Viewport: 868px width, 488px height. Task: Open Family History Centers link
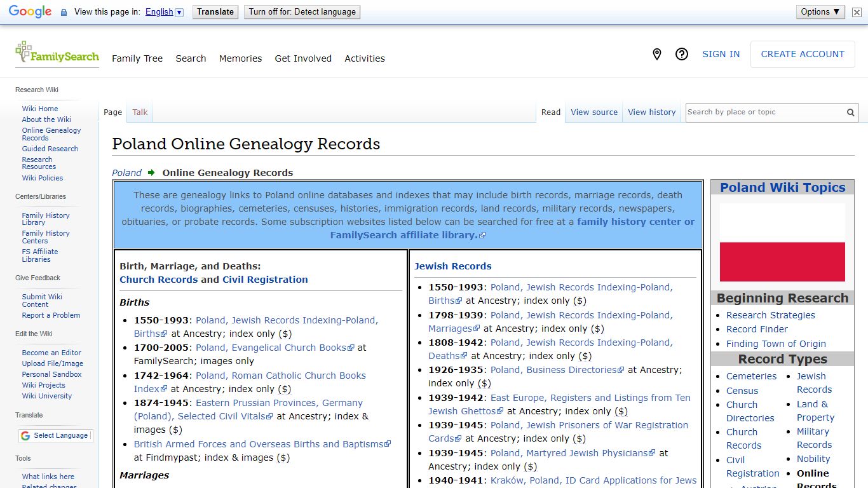tap(46, 237)
